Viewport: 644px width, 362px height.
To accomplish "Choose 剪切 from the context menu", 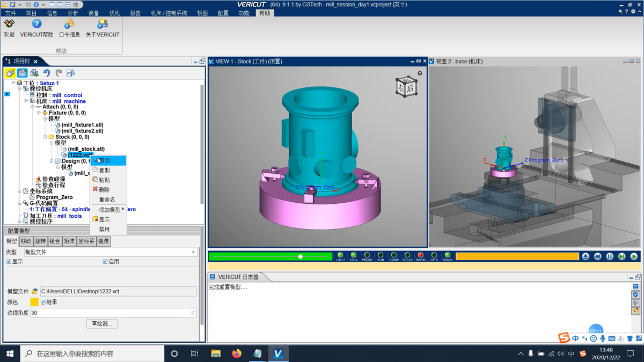I will tap(108, 160).
